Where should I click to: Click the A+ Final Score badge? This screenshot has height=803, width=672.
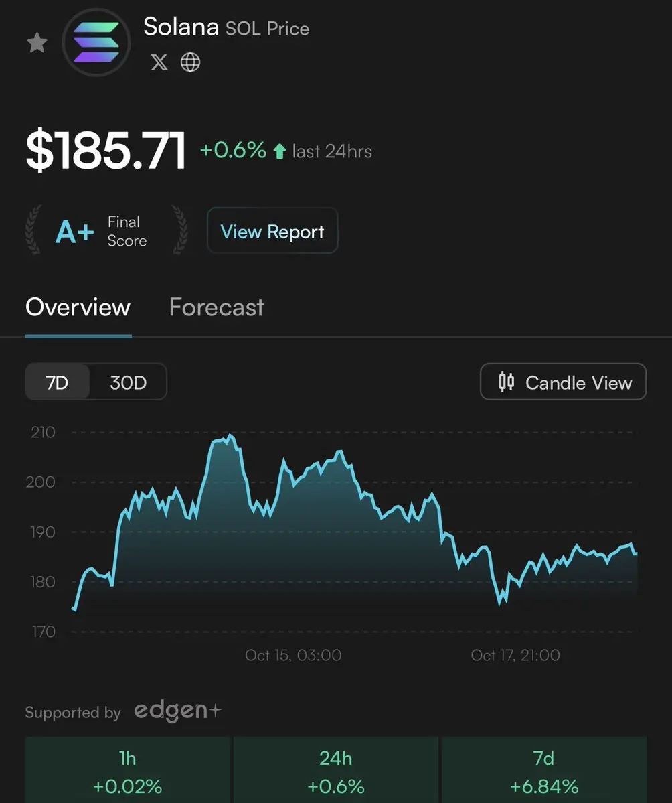pyautogui.click(x=100, y=231)
